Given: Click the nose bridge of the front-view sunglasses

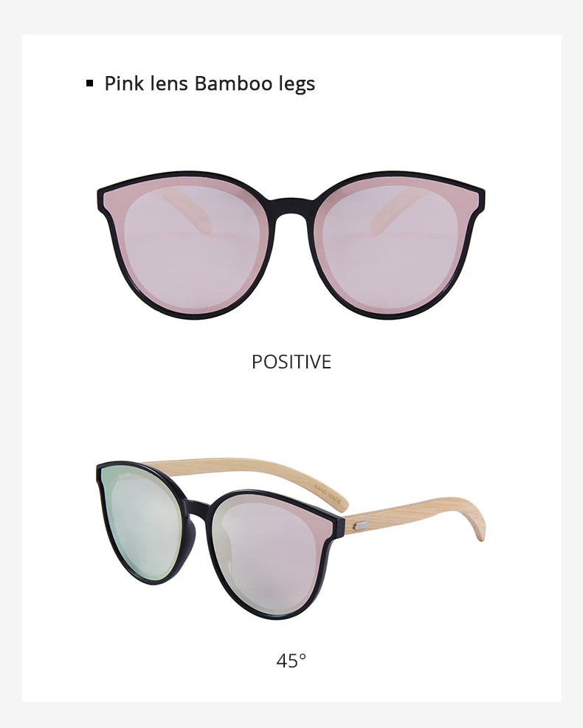Looking at the screenshot, I should (291, 207).
